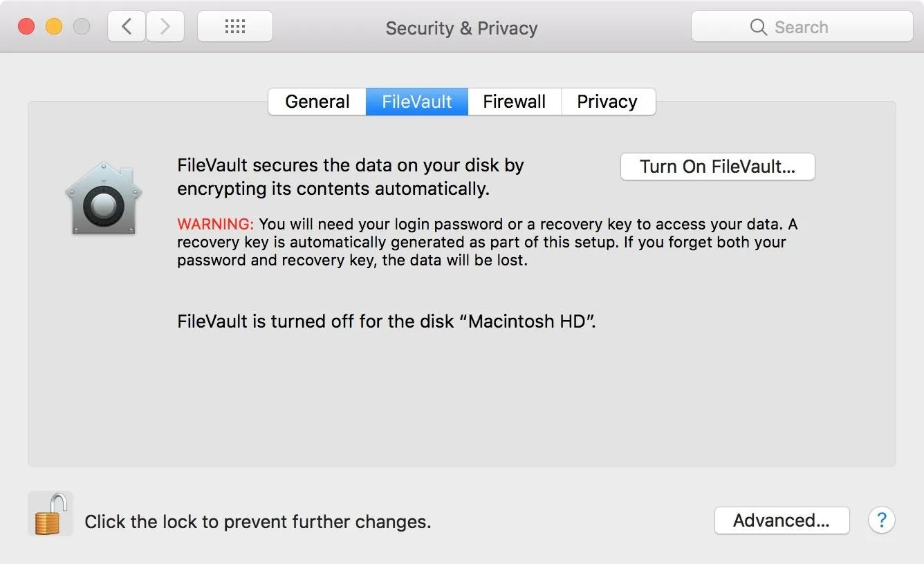Click the FileVault house safe icon
The image size is (924, 564).
103,198
